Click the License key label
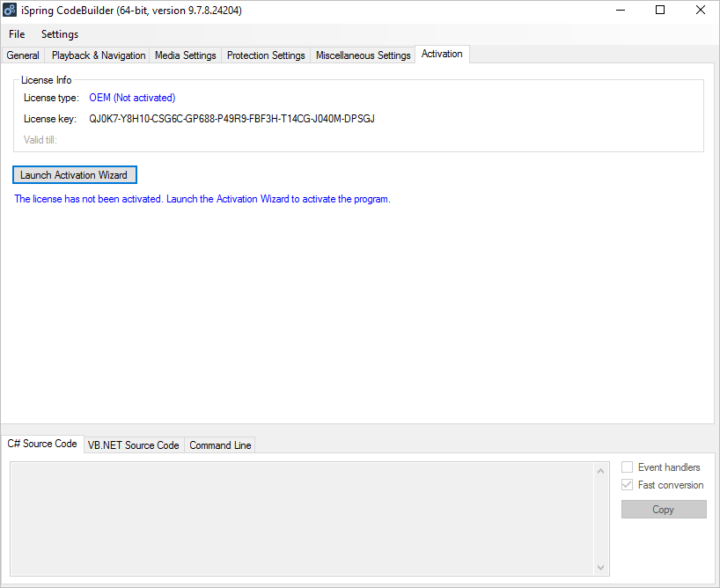 50,119
